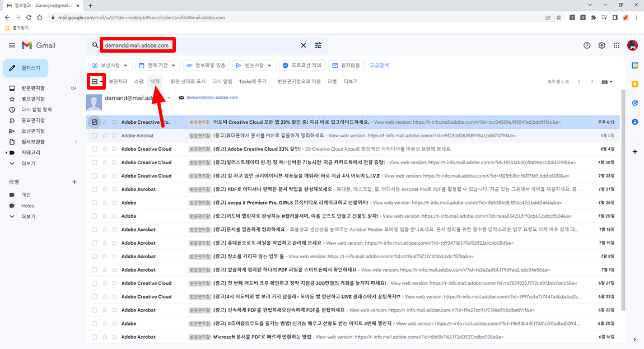Click 삭제 to delete selected mail

click(155, 81)
